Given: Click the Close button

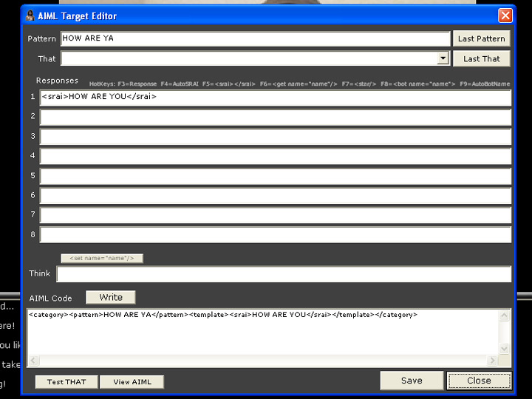Looking at the screenshot, I should pyautogui.click(x=479, y=381).
